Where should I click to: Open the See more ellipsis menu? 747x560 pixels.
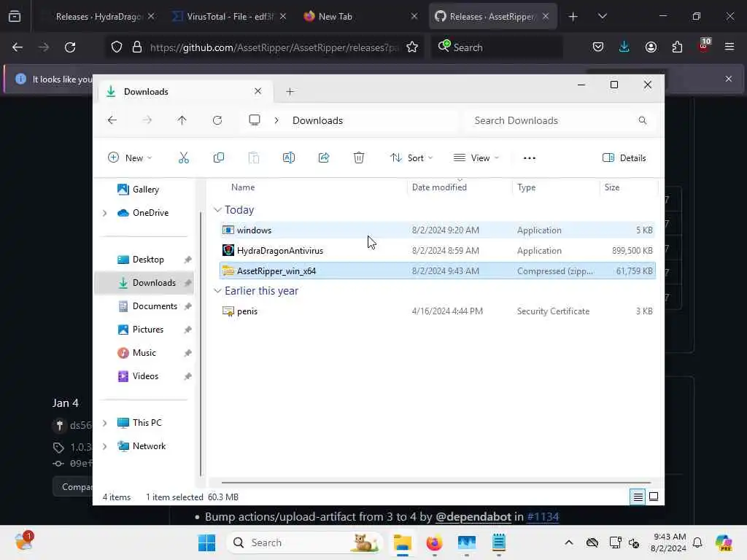530,158
